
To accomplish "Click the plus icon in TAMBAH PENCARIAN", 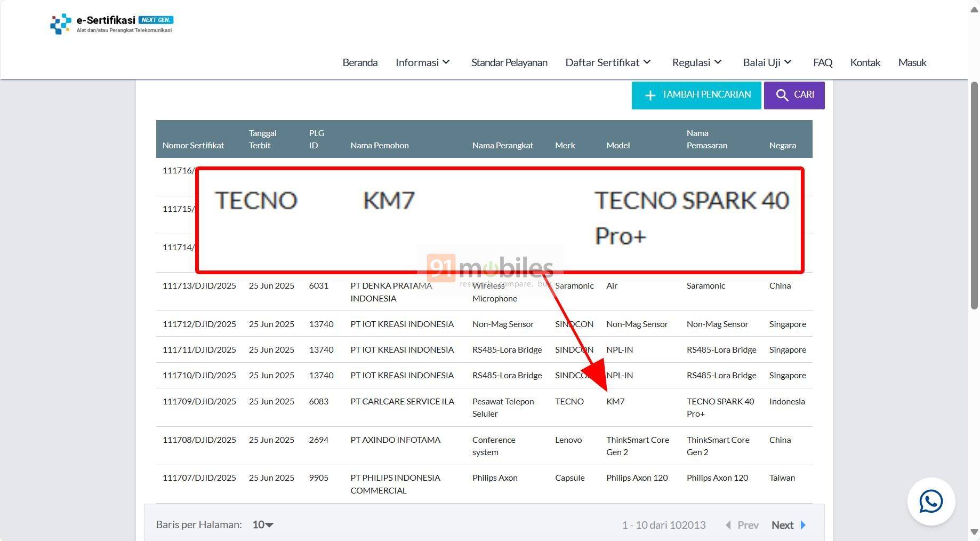I will point(649,95).
